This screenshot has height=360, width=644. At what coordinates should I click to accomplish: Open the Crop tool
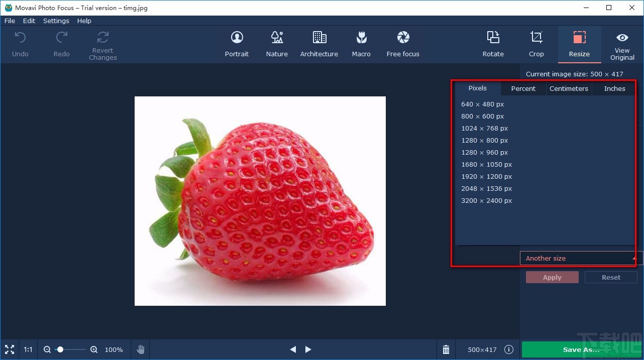click(x=536, y=38)
